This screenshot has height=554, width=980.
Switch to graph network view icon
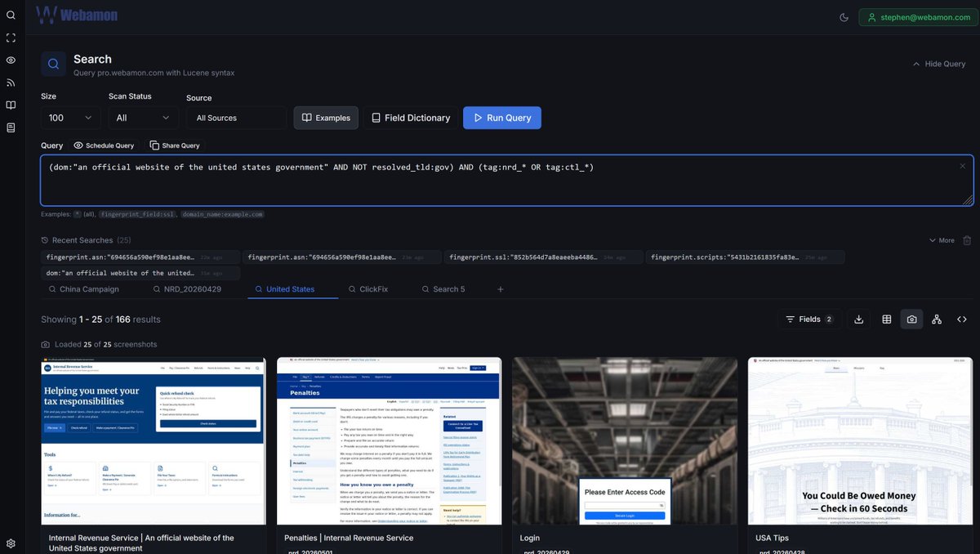click(937, 319)
